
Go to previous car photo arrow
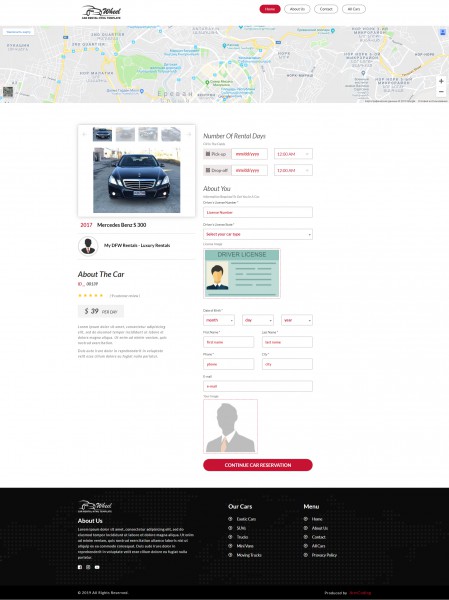coord(85,134)
